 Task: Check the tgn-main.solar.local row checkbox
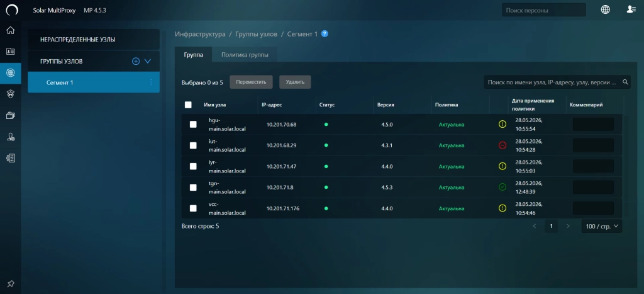[x=193, y=187]
